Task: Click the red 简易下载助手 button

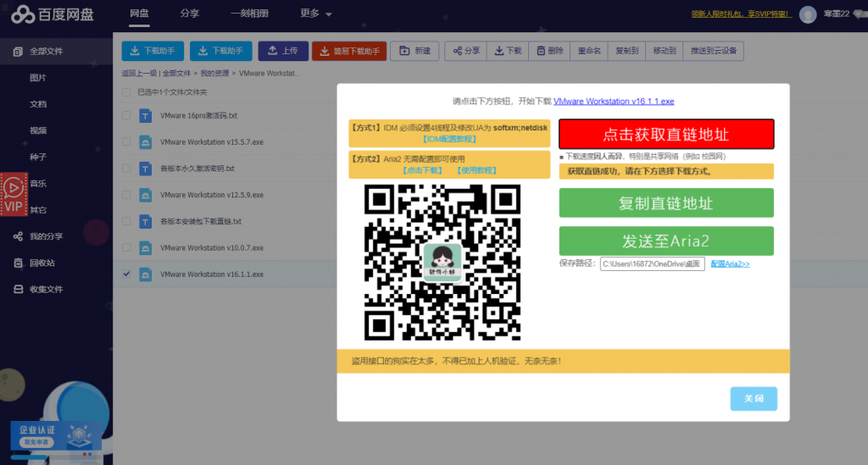Action: tap(349, 51)
